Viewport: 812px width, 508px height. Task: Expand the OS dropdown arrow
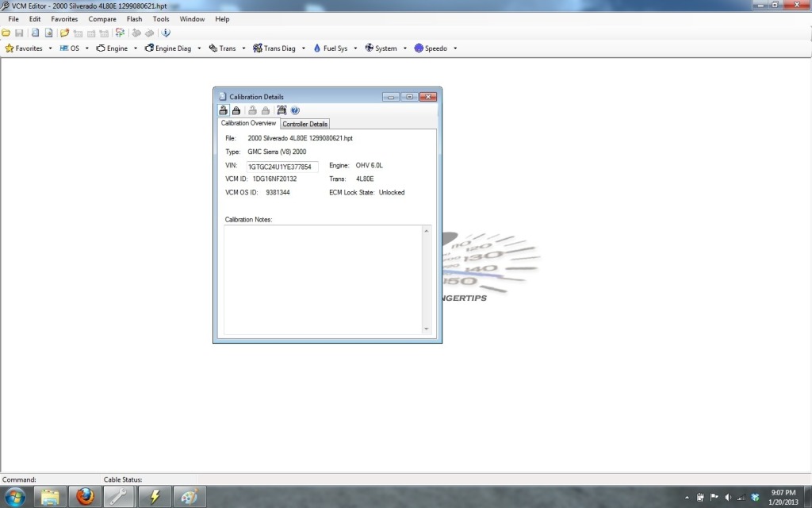pyautogui.click(x=87, y=48)
